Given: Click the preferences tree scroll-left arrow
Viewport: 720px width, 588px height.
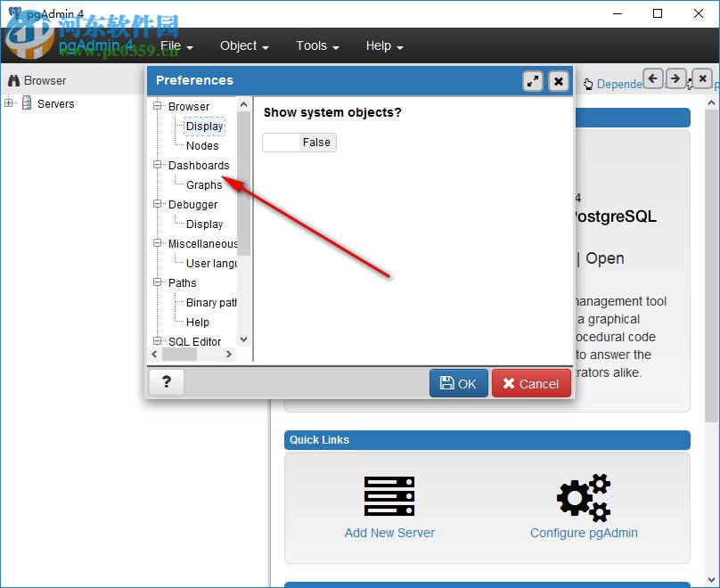Looking at the screenshot, I should [154, 355].
